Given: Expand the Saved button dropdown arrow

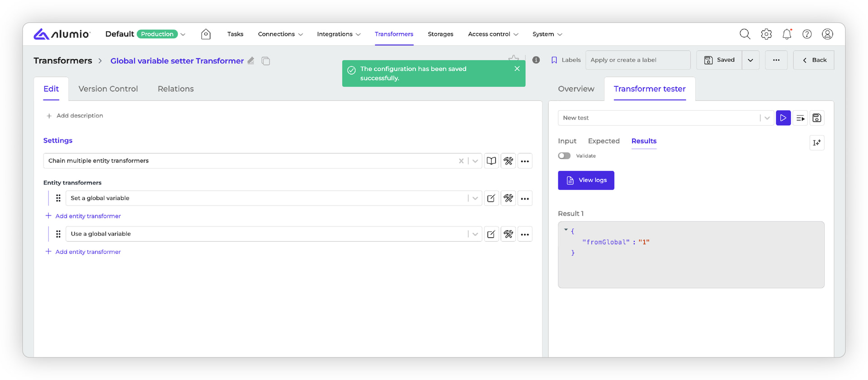Looking at the screenshot, I should (750, 60).
